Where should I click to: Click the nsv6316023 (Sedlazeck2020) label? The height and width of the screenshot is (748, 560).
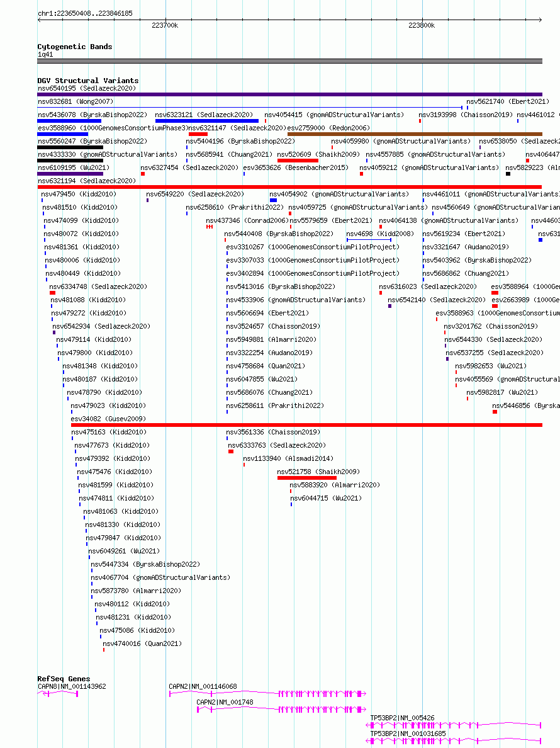427,286
